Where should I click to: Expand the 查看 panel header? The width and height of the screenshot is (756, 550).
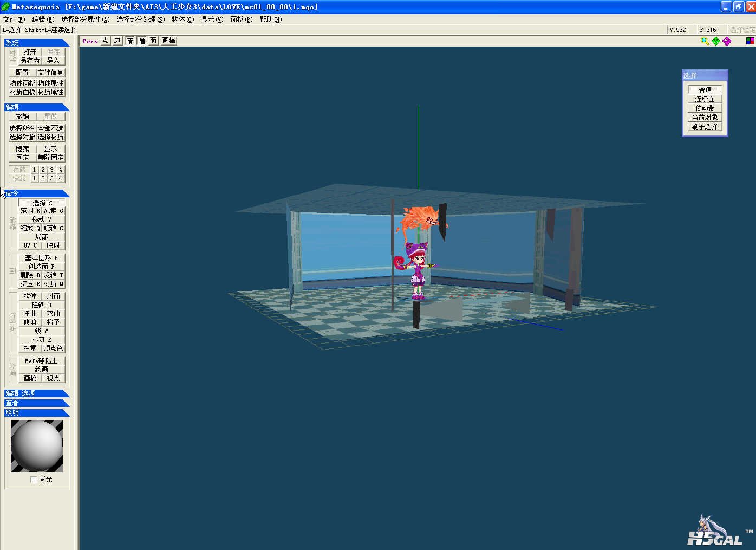[x=37, y=403]
